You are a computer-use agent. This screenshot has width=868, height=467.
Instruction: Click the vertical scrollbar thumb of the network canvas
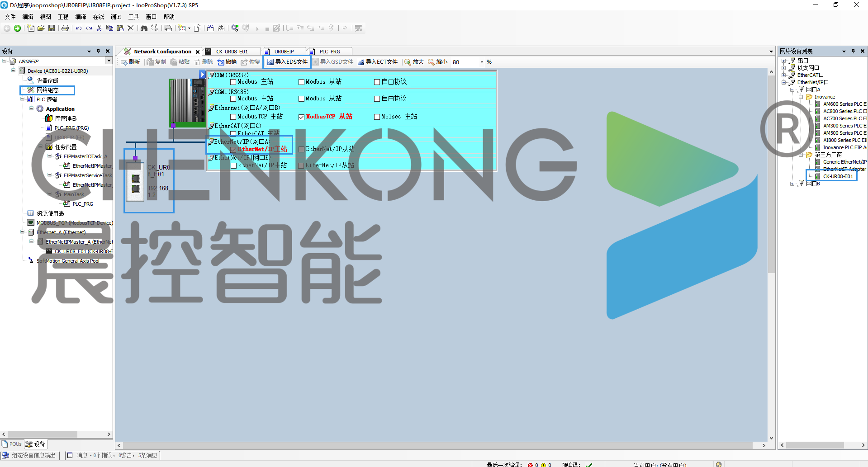point(772,174)
